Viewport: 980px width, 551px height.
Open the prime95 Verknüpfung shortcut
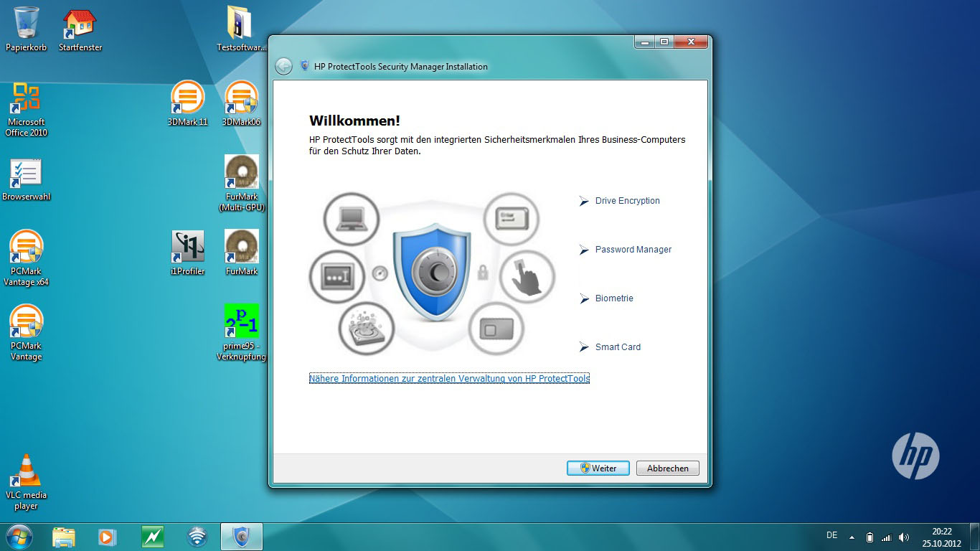coord(241,333)
